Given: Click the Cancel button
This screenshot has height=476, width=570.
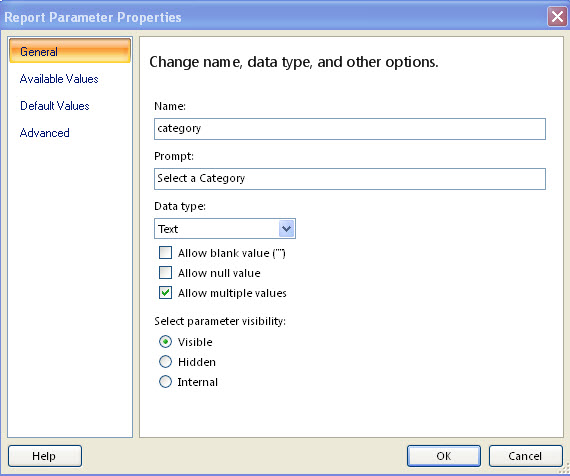Looking at the screenshot, I should pyautogui.click(x=526, y=456).
